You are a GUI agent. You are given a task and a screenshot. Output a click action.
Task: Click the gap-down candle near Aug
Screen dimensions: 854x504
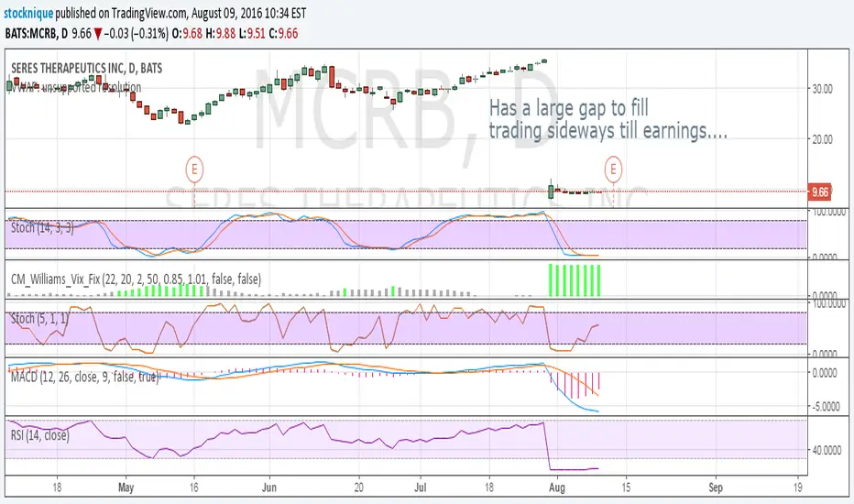click(552, 191)
